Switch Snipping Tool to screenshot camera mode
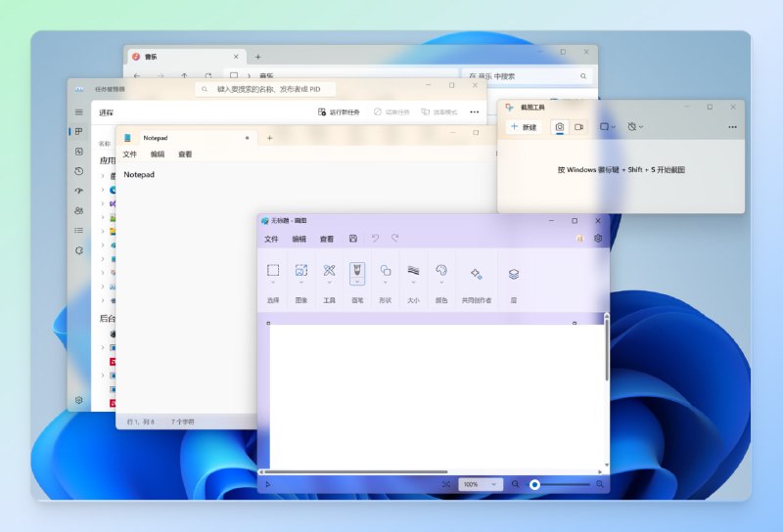 560,127
